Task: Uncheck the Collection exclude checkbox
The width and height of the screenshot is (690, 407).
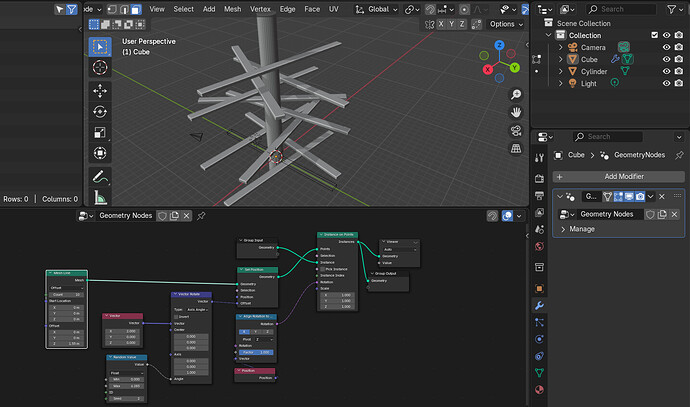Action: tap(654, 35)
